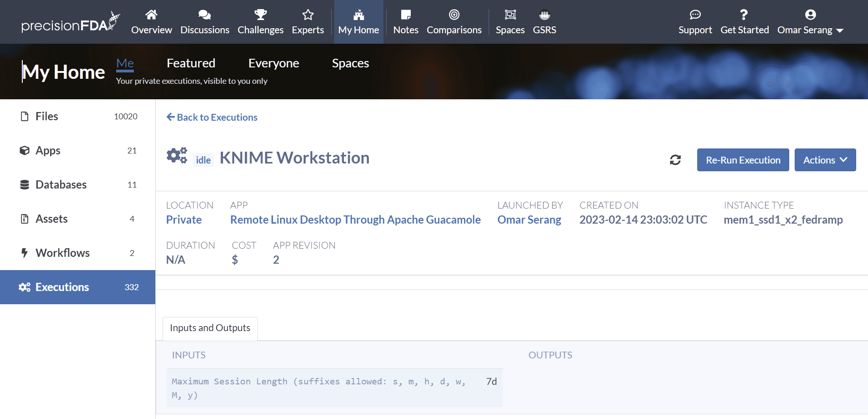This screenshot has width=868, height=419.
Task: Follow the Back to Executions link
Action: 212,117
